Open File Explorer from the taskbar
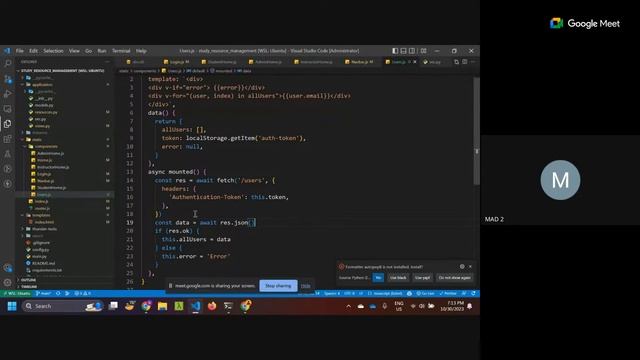640x360 pixels. click(x=162, y=306)
